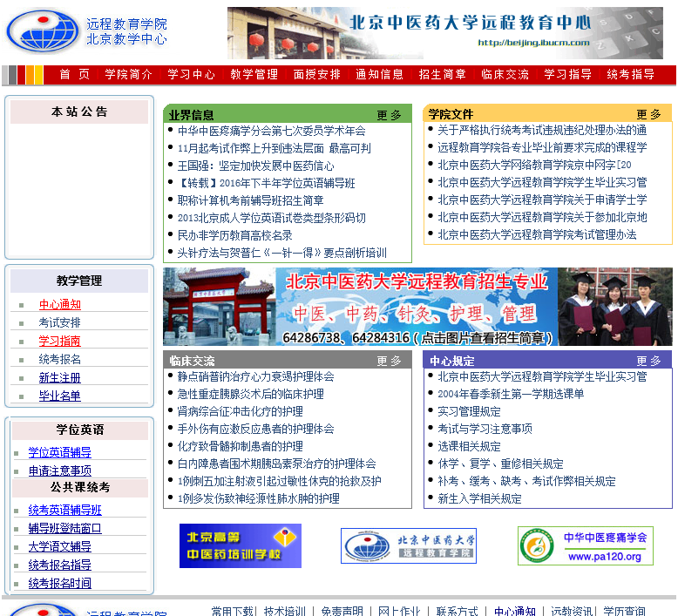Click 更多 in the 业界信息 panel

(x=389, y=115)
